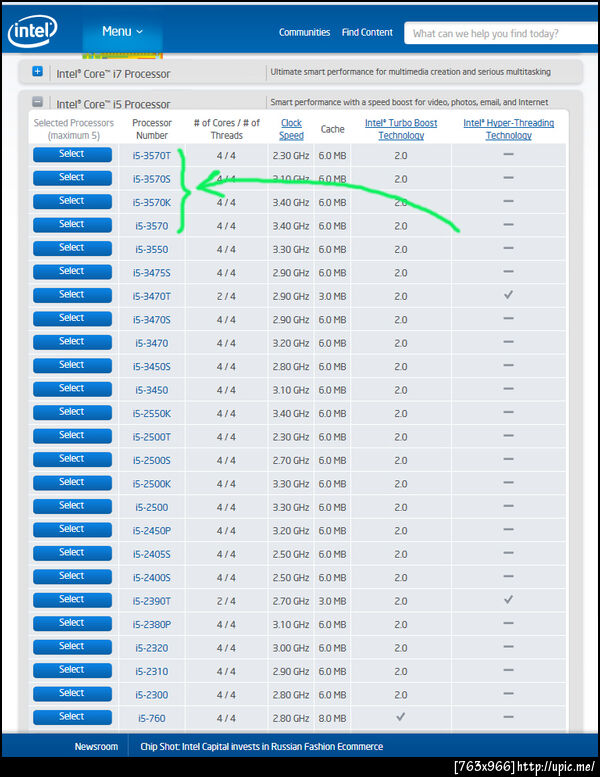Click the Turbo Boost checkmark for i5-760

click(x=401, y=717)
